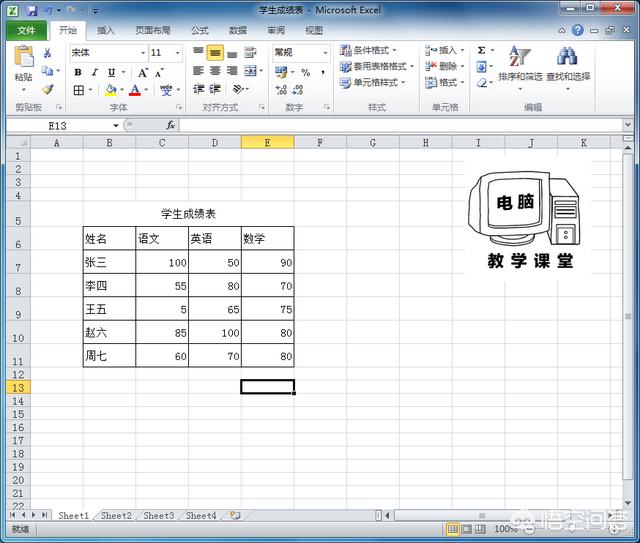Expand the number format dropdown (常规)

(x=325, y=52)
